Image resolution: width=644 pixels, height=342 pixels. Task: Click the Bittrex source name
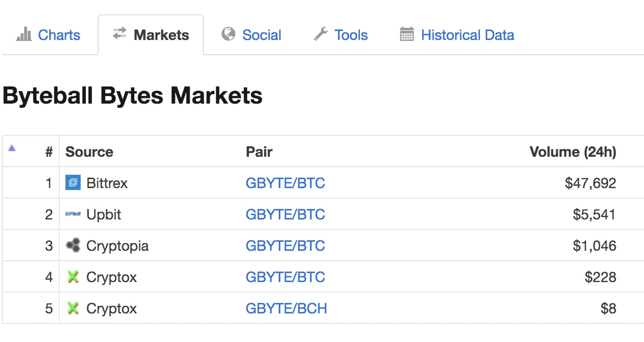[x=107, y=183]
